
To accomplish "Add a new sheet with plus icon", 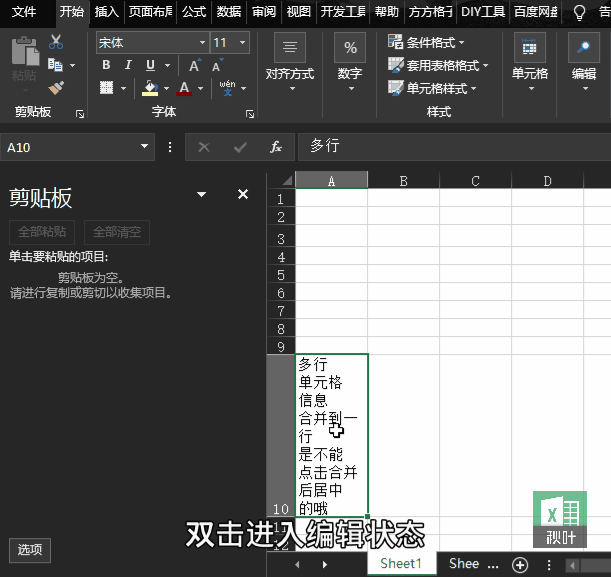I will pos(520,565).
